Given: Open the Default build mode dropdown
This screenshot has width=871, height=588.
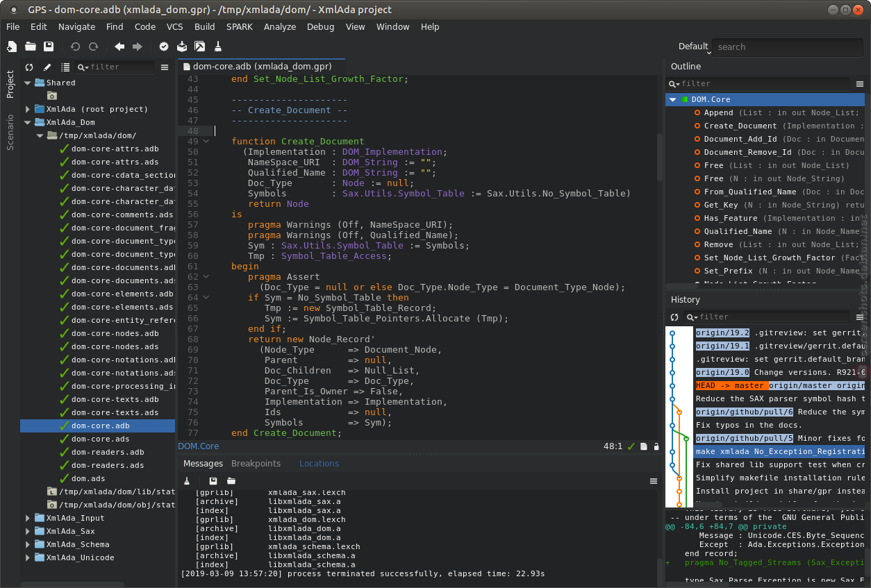Looking at the screenshot, I should [x=695, y=47].
